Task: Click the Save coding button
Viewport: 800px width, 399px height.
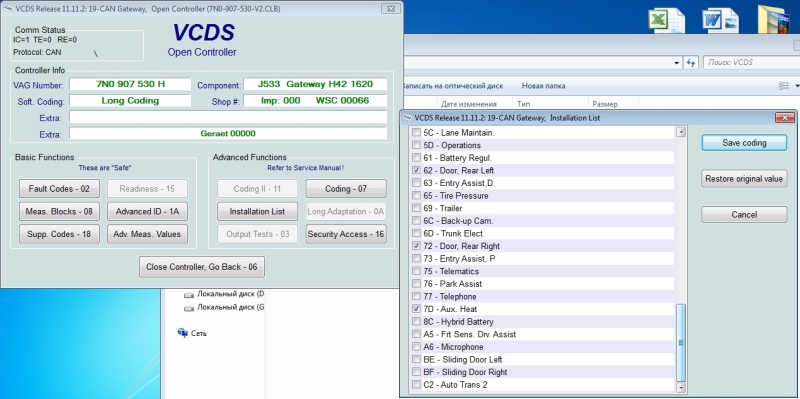Action: [x=744, y=143]
